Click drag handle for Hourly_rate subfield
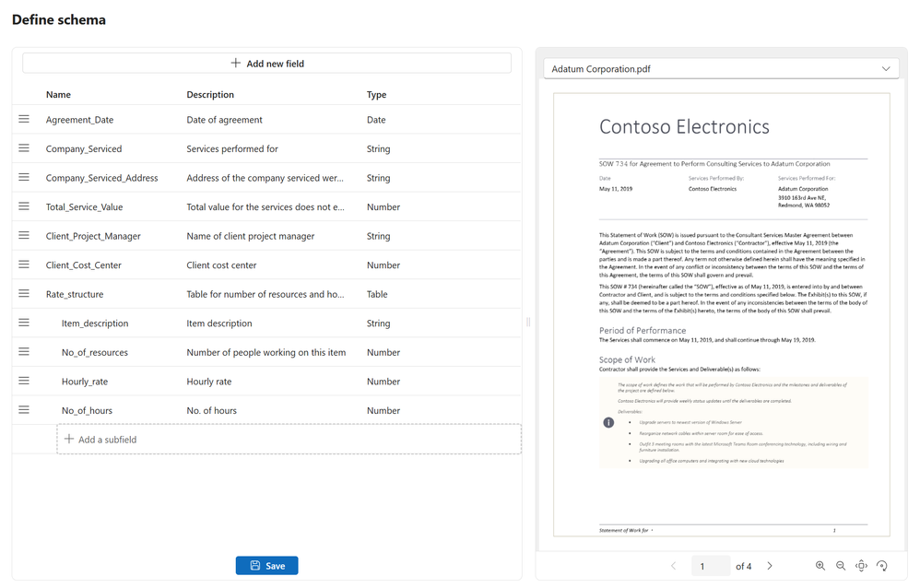The image size is (920, 588). (24, 381)
